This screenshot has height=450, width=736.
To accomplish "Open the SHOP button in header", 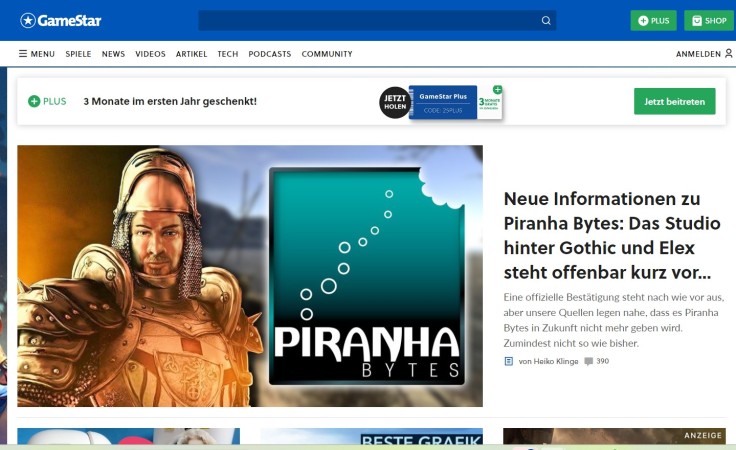I will click(x=709, y=21).
